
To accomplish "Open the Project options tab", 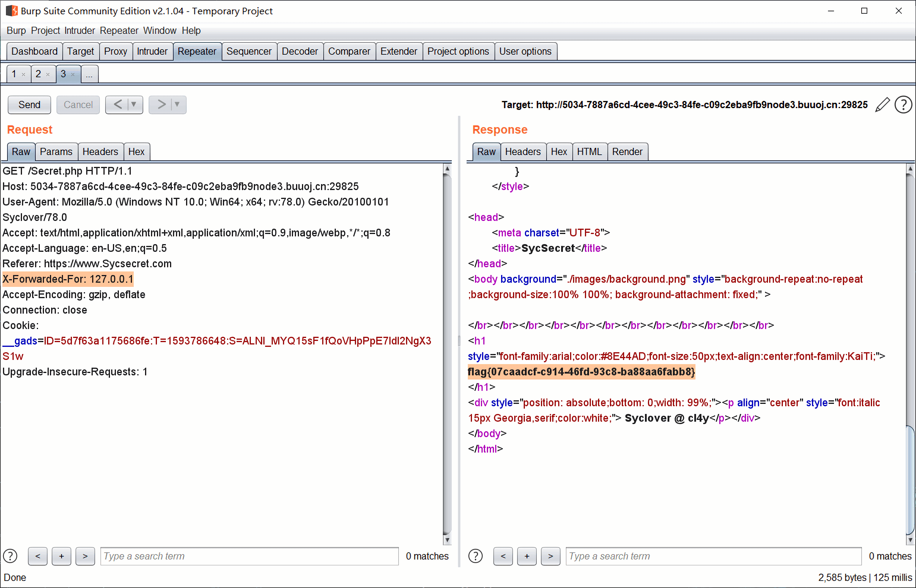I will pyautogui.click(x=458, y=52).
